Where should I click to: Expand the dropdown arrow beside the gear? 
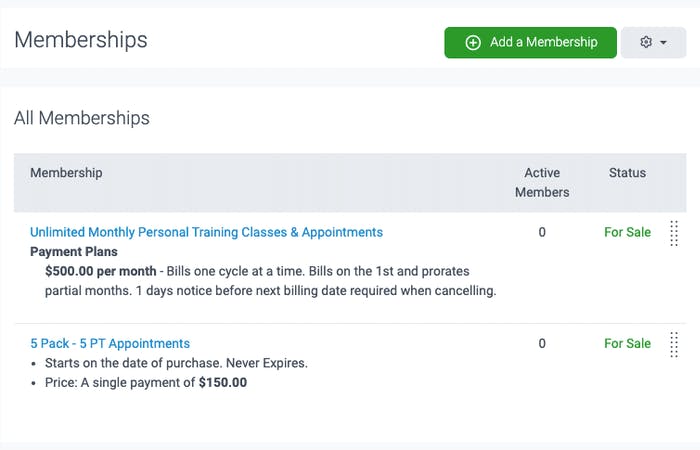664,43
